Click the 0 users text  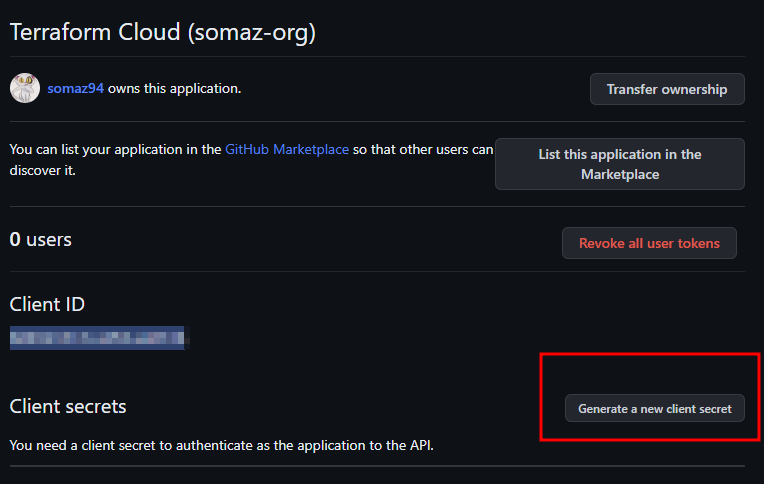coord(41,239)
